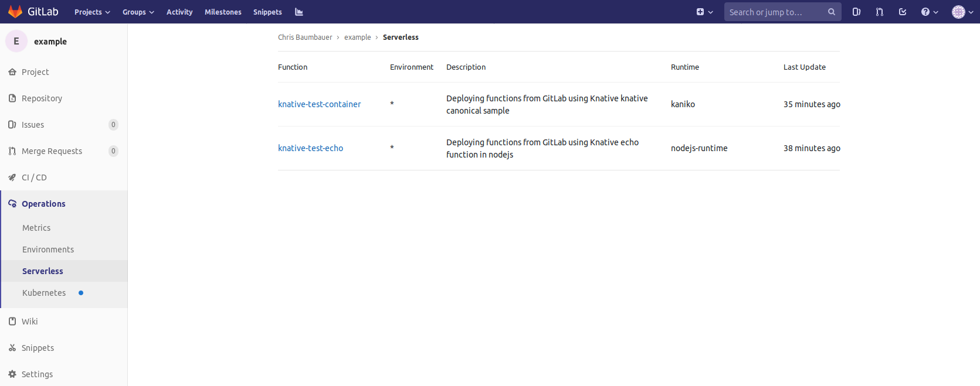The width and height of the screenshot is (980, 386).
Task: Open Repository in the sidebar
Action: coord(42,98)
